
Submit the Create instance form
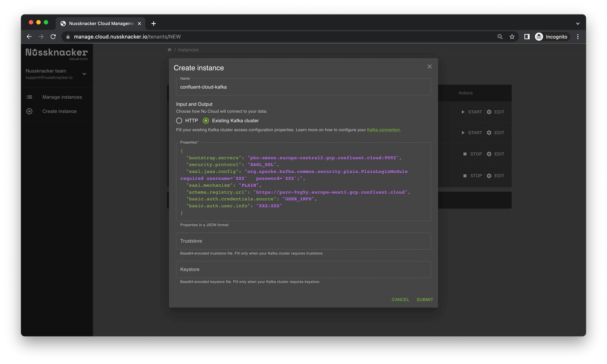point(425,300)
